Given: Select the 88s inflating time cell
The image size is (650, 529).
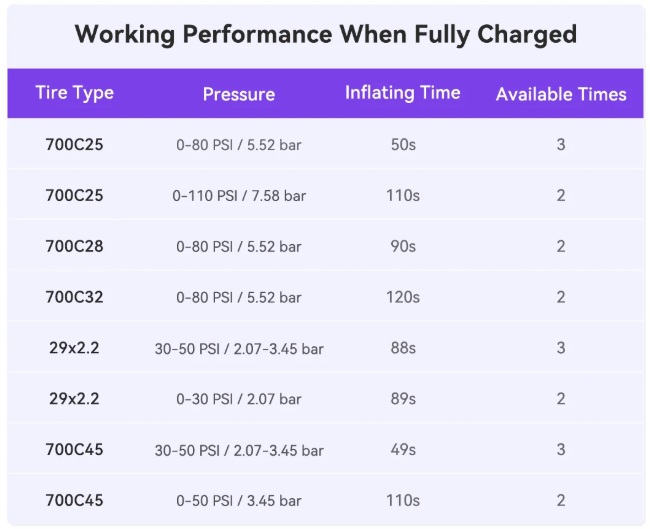Looking at the screenshot, I should tap(402, 348).
